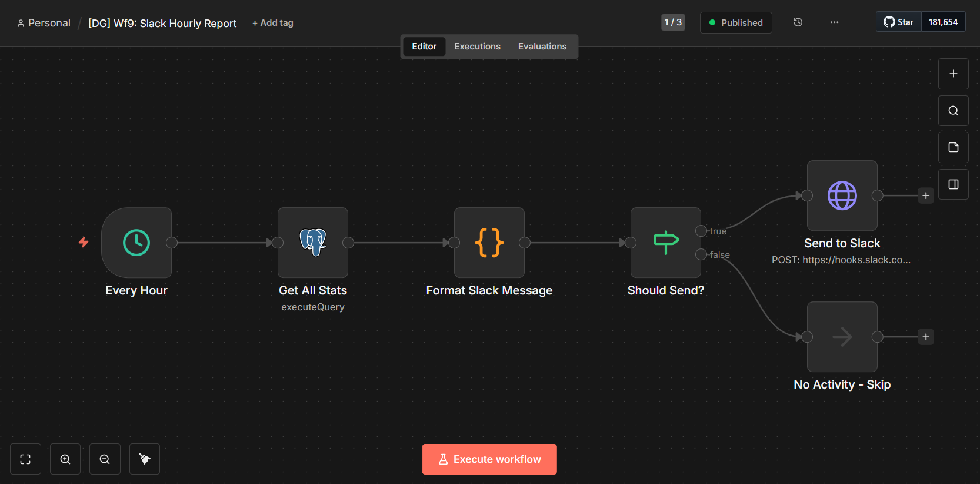Open the Send to Slack HTTP node
Viewport: 980px width, 484px height.
point(842,195)
